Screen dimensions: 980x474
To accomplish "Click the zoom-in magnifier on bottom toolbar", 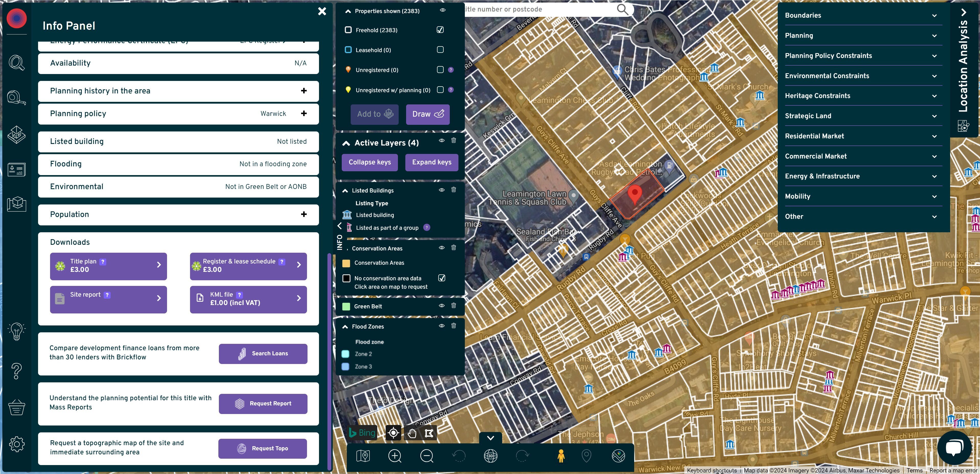I will (395, 456).
